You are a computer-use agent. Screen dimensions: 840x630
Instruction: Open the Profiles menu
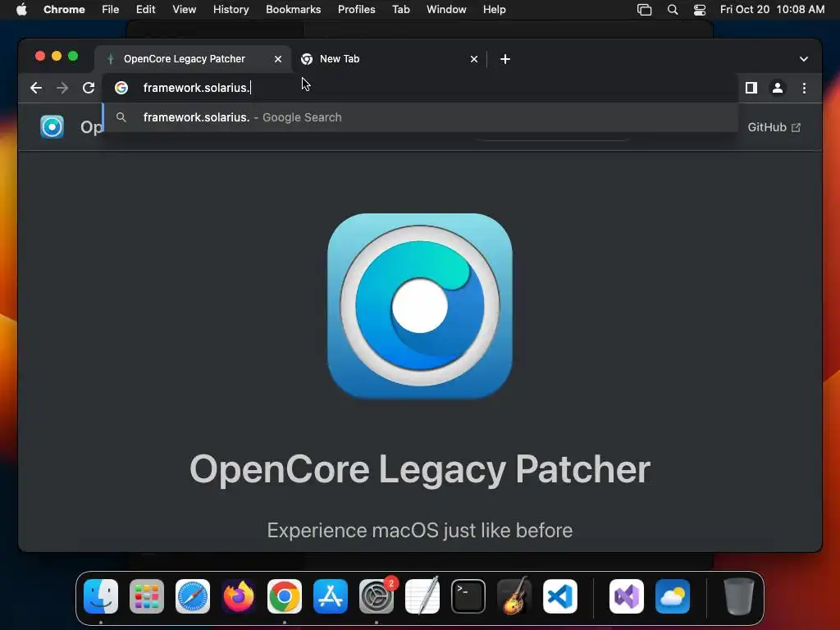(357, 10)
